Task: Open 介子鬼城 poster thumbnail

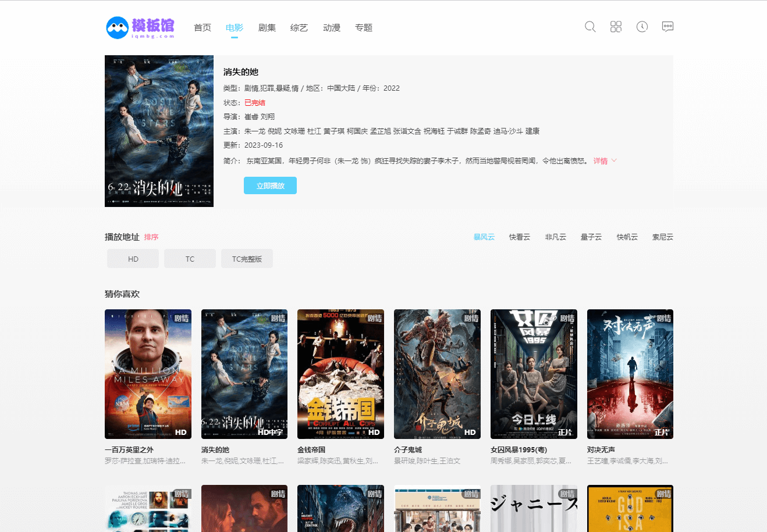Action: [x=437, y=374]
